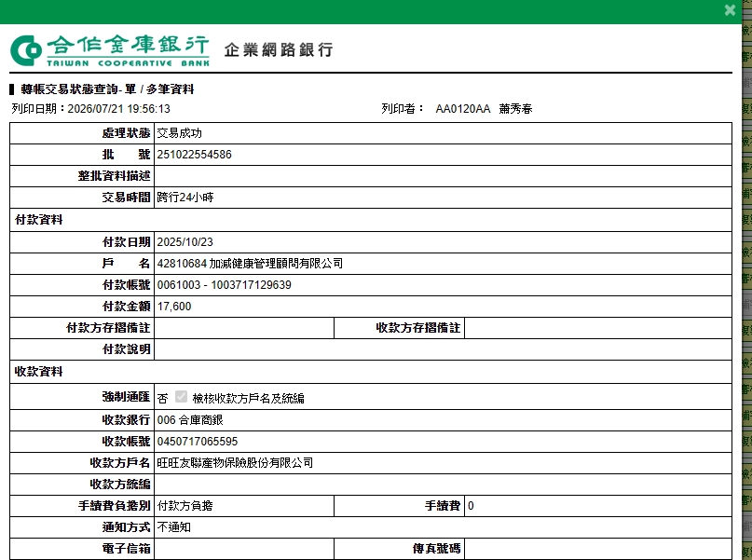This screenshot has height=560, width=752.
Task: Click payment amount 17,600
Action: [x=174, y=307]
